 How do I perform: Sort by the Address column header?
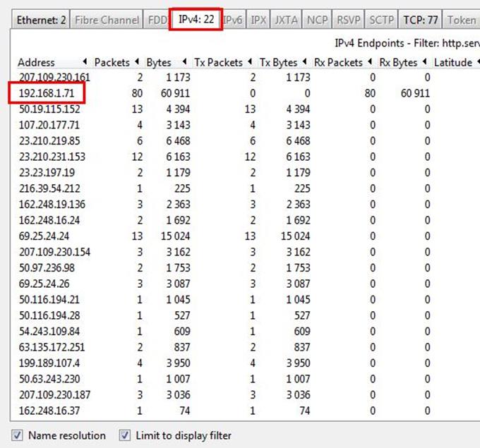[37, 62]
